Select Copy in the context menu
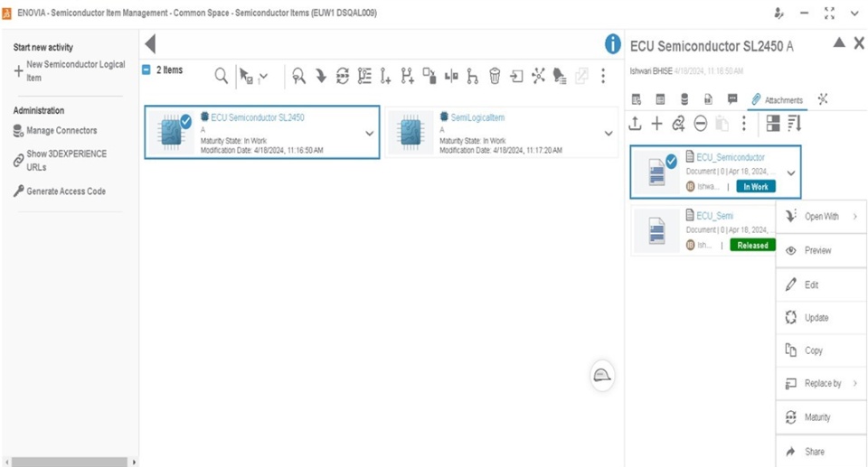Viewport: 868px width, 467px height. (821, 350)
